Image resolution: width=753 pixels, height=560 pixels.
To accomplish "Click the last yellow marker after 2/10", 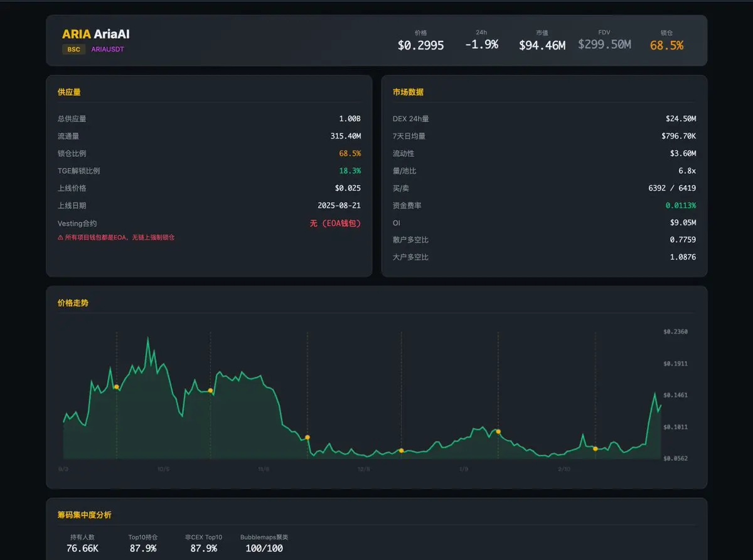I will click(595, 448).
